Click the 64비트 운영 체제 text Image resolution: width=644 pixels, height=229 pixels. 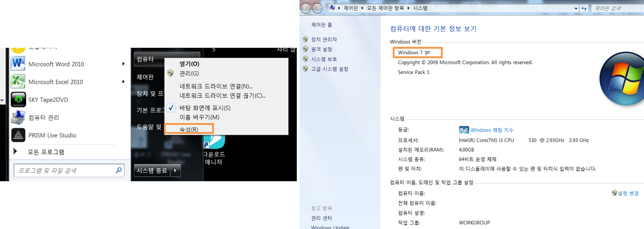coord(478,159)
